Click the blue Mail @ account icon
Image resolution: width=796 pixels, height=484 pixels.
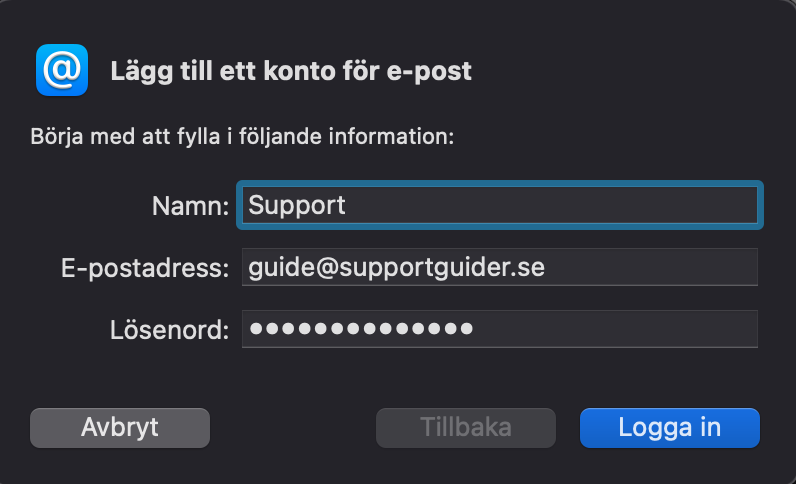62,70
